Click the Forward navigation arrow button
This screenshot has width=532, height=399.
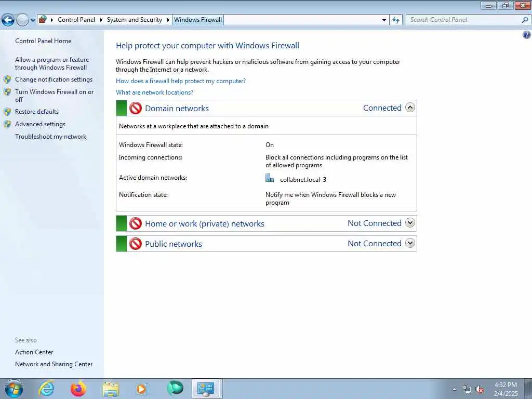click(22, 20)
